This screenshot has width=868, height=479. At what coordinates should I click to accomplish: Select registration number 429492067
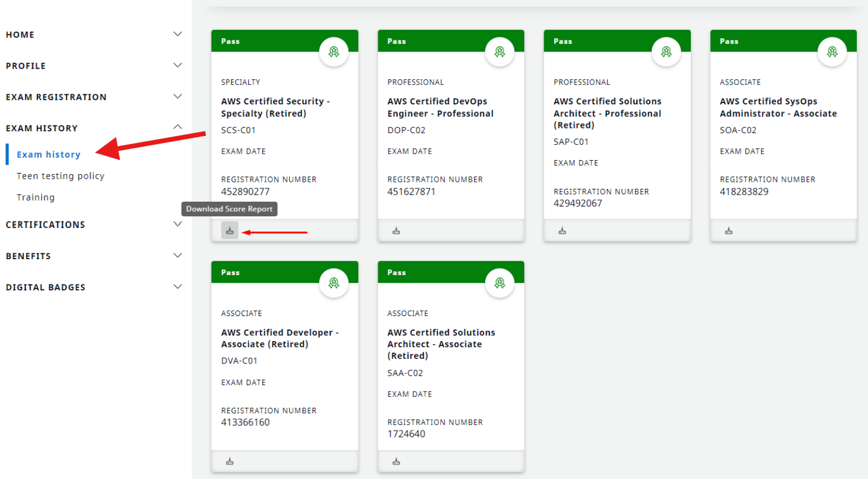(578, 203)
